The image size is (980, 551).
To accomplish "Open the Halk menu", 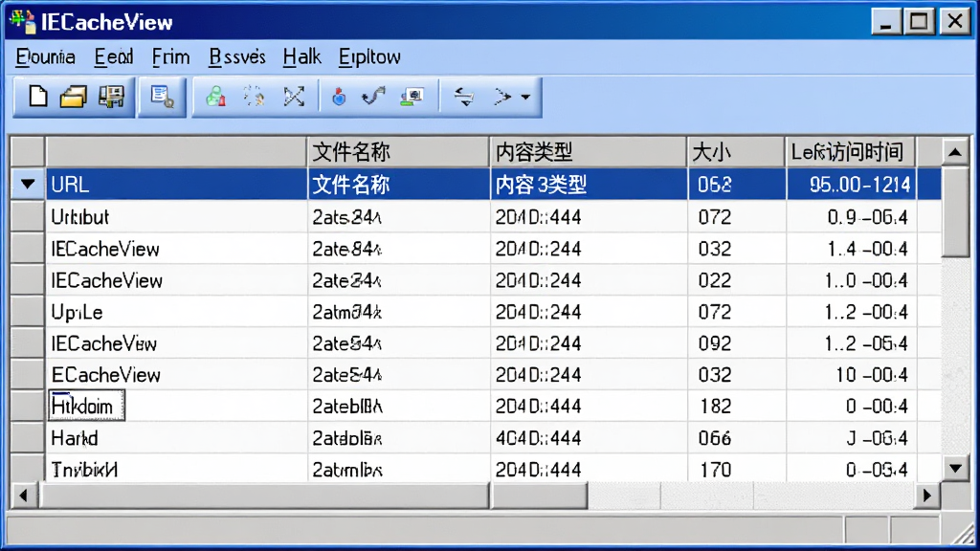I will click(301, 56).
